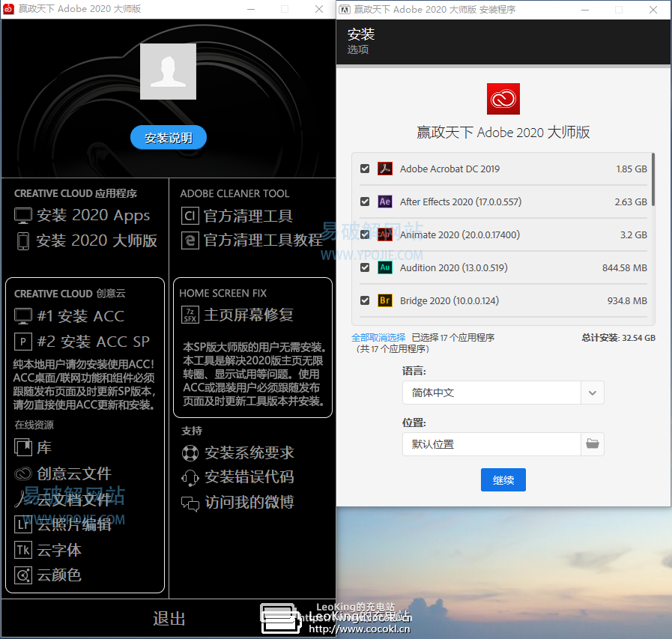Click launcher window red title bar icon
The image size is (672, 639).
tap(8, 9)
